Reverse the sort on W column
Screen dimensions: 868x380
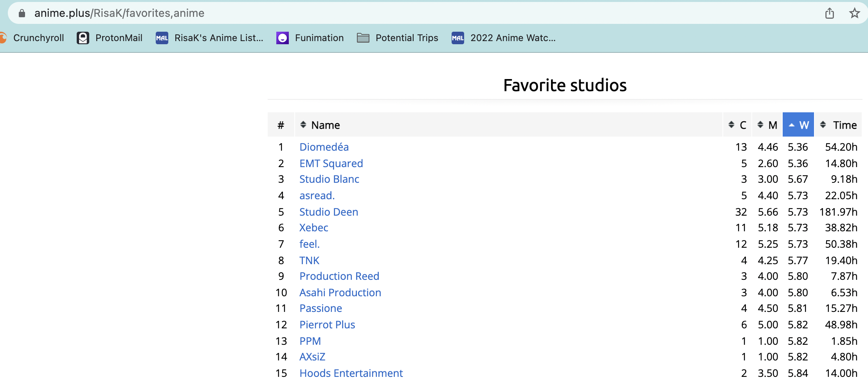[x=798, y=125]
